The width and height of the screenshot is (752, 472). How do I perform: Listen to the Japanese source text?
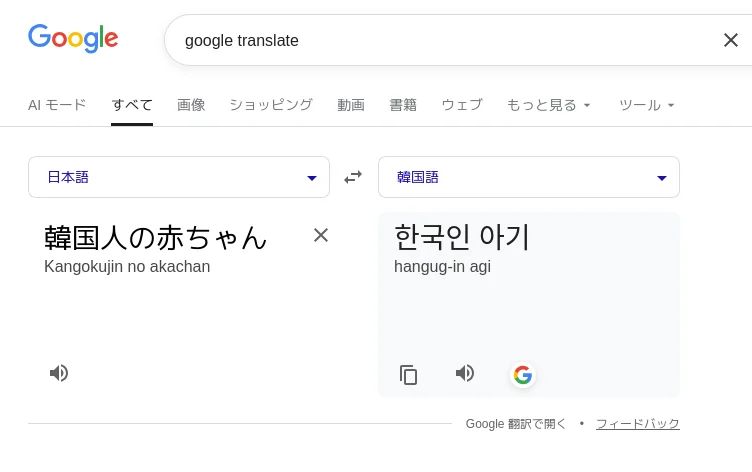(x=59, y=373)
